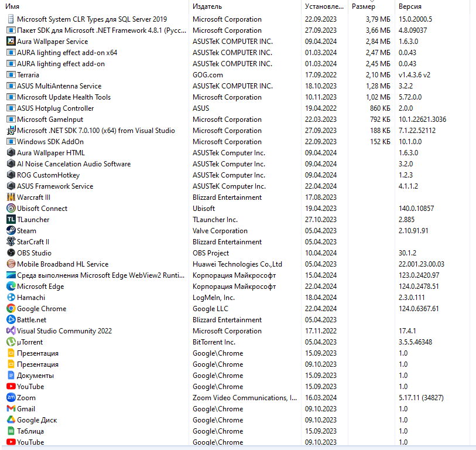This screenshot has width=476, height=450.
Task: Click the Visual Studio Community 2022 icon
Action: 10,331
